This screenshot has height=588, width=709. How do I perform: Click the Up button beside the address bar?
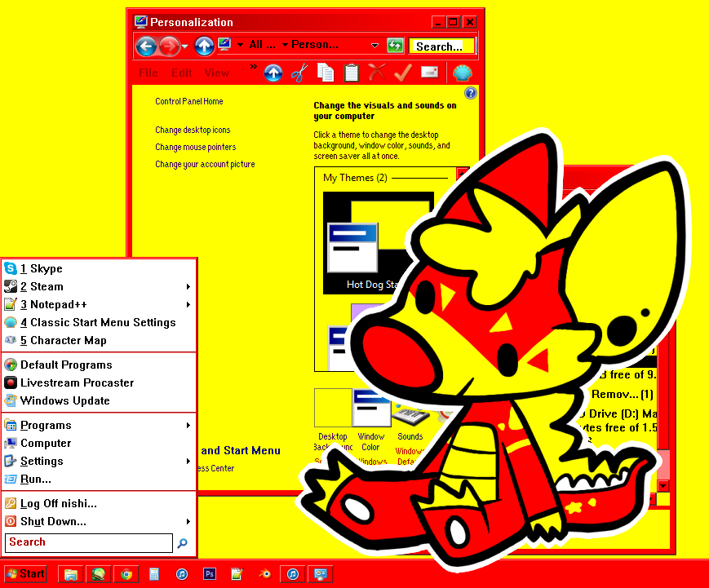click(204, 46)
